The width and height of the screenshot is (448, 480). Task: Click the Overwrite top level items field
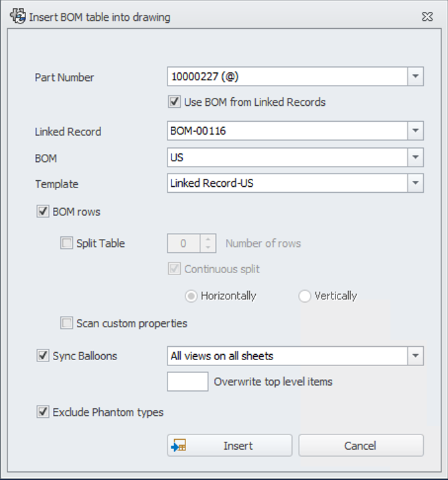188,382
